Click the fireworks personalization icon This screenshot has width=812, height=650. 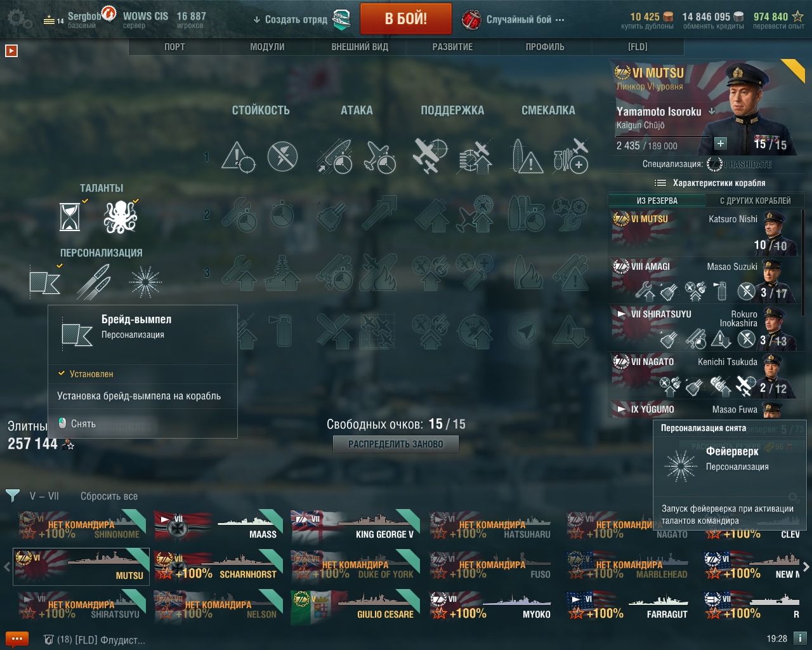pyautogui.click(x=145, y=282)
